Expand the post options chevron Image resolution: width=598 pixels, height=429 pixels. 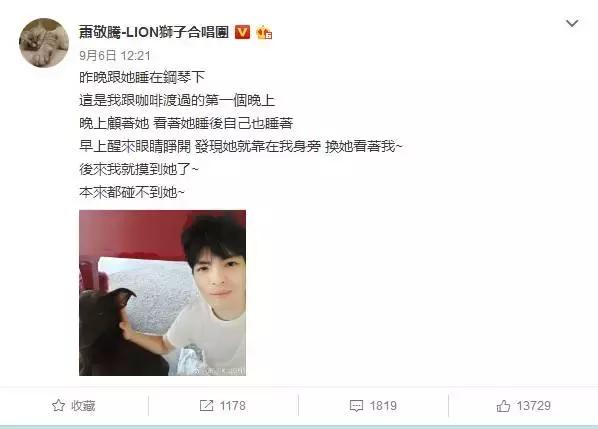pyautogui.click(x=572, y=23)
